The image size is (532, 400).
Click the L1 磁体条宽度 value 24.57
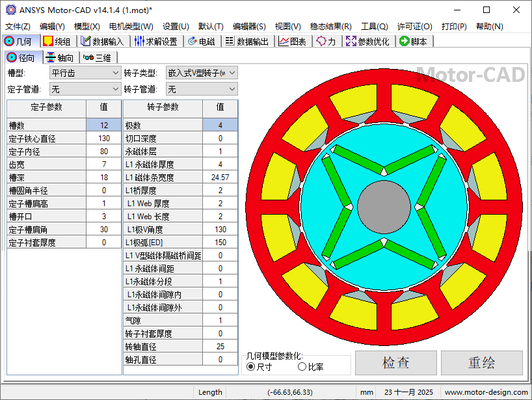pos(220,178)
